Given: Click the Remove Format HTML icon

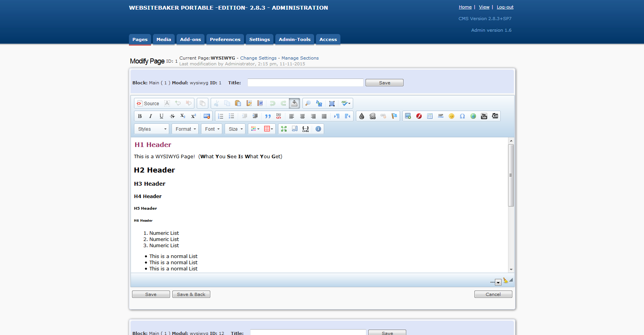Looking at the screenshot, I should coord(206,116).
